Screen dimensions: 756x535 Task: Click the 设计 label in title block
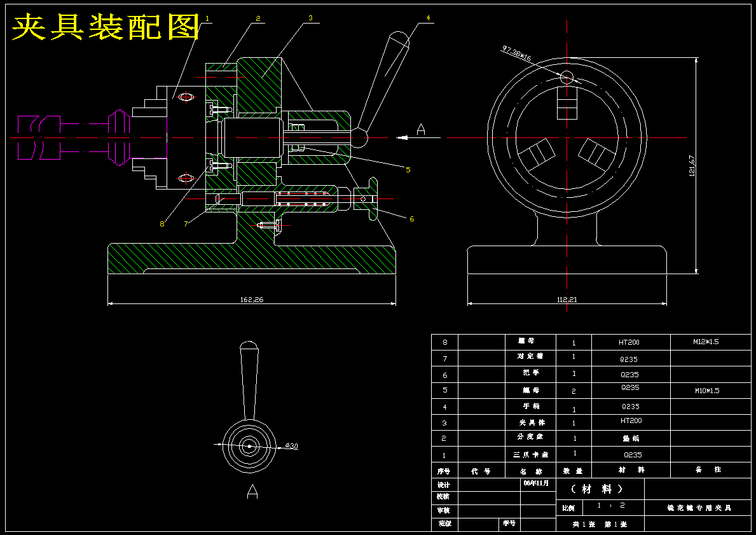pos(444,485)
